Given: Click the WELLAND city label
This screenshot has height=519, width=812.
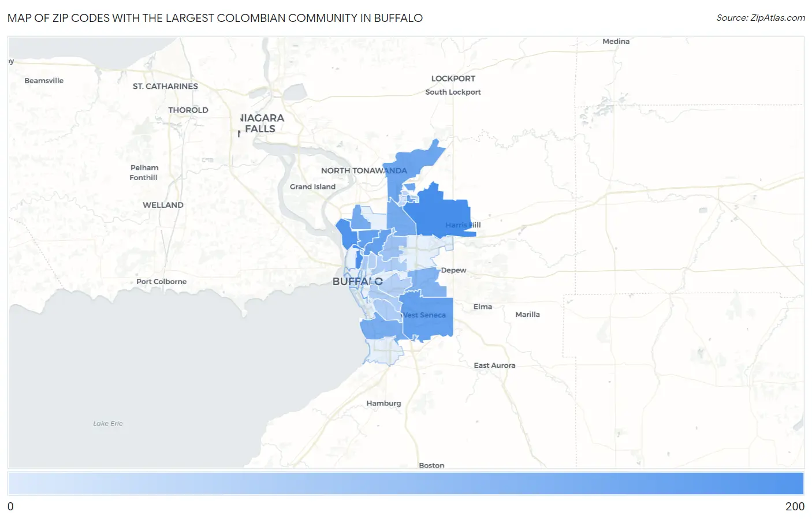Looking at the screenshot, I should point(163,205).
